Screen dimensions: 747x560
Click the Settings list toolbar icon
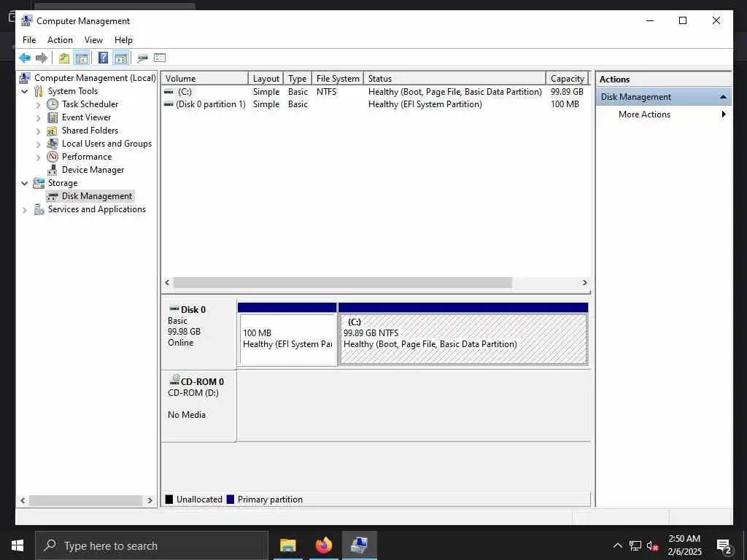point(160,58)
